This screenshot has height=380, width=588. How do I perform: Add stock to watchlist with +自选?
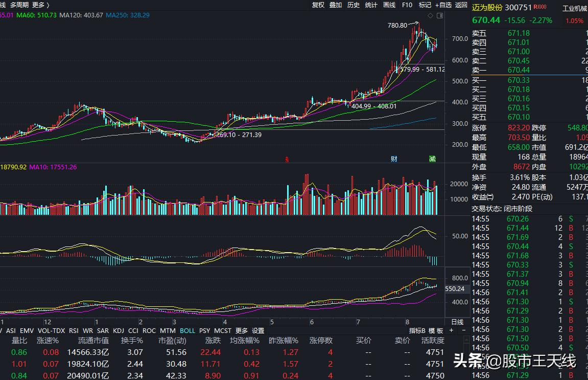pos(443,5)
